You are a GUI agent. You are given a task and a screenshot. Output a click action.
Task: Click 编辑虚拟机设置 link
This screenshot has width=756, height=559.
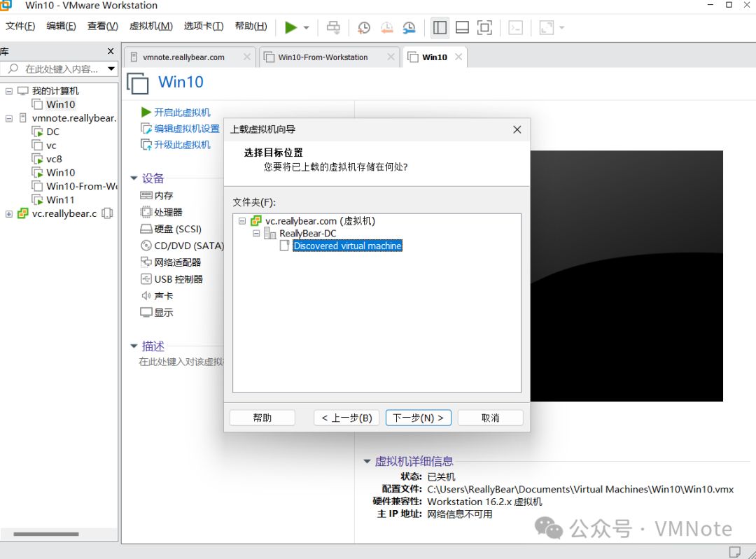(187, 129)
